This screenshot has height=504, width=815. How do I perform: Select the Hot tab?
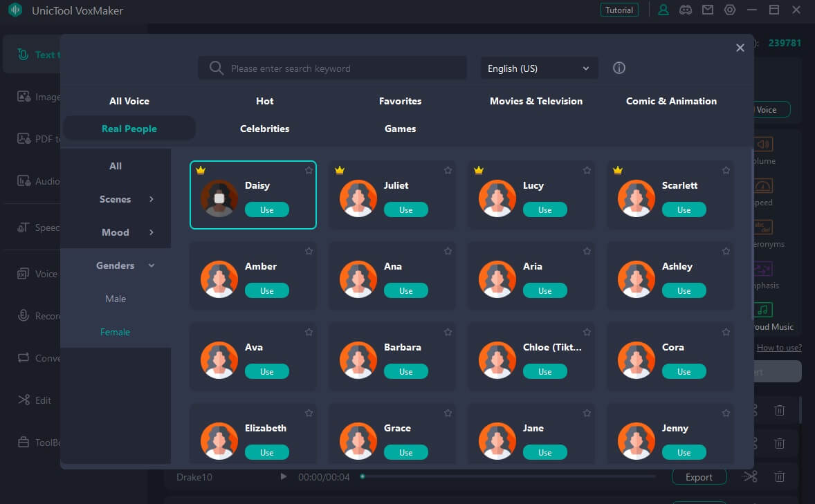click(x=264, y=102)
